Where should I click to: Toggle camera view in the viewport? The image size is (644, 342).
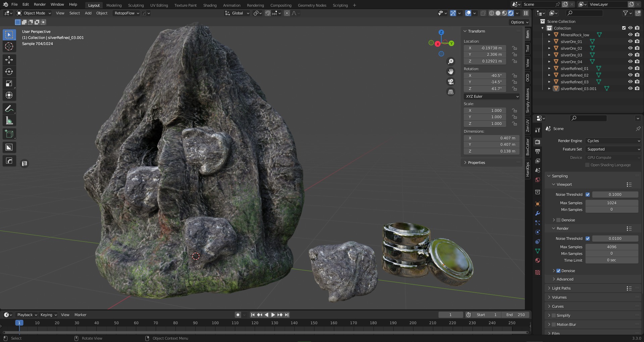(451, 82)
